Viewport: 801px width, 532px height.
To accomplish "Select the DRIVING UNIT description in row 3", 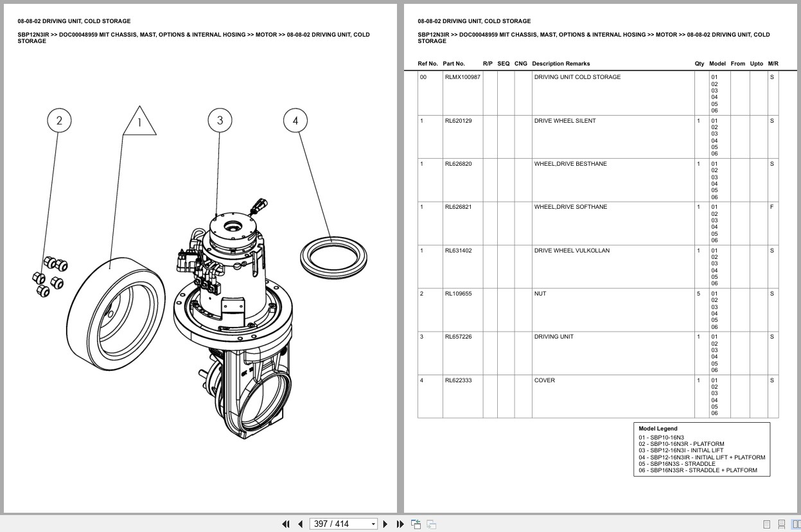I will [x=554, y=337].
